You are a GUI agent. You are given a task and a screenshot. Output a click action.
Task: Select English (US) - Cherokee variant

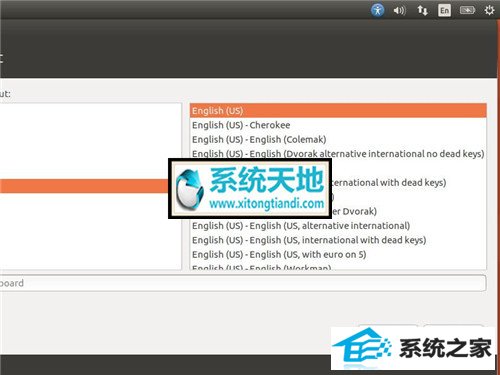(338, 125)
